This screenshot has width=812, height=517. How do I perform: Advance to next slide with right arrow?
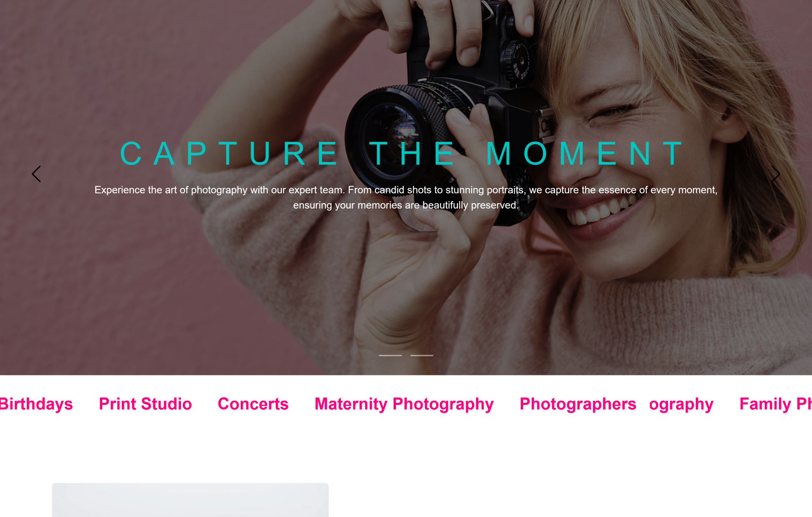(776, 174)
